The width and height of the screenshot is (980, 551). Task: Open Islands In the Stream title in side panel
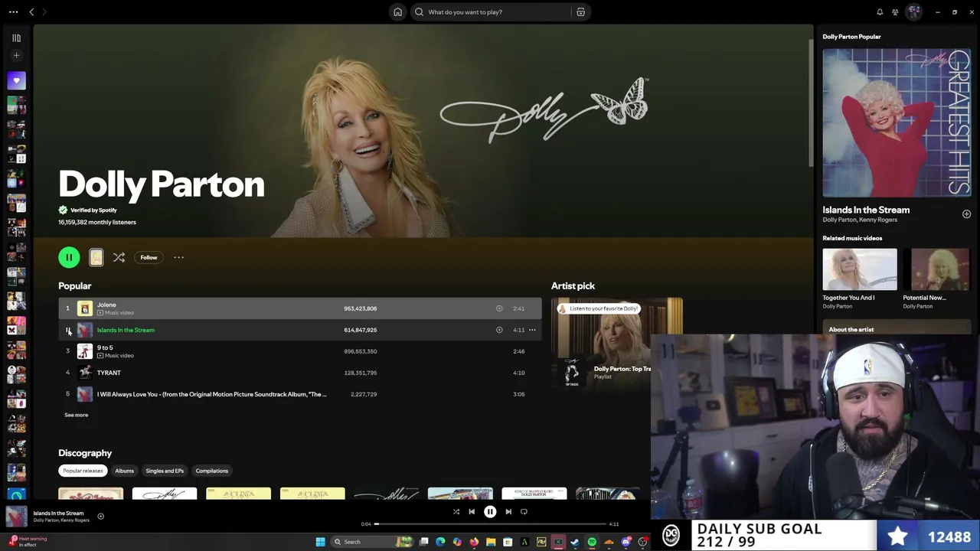click(x=866, y=210)
